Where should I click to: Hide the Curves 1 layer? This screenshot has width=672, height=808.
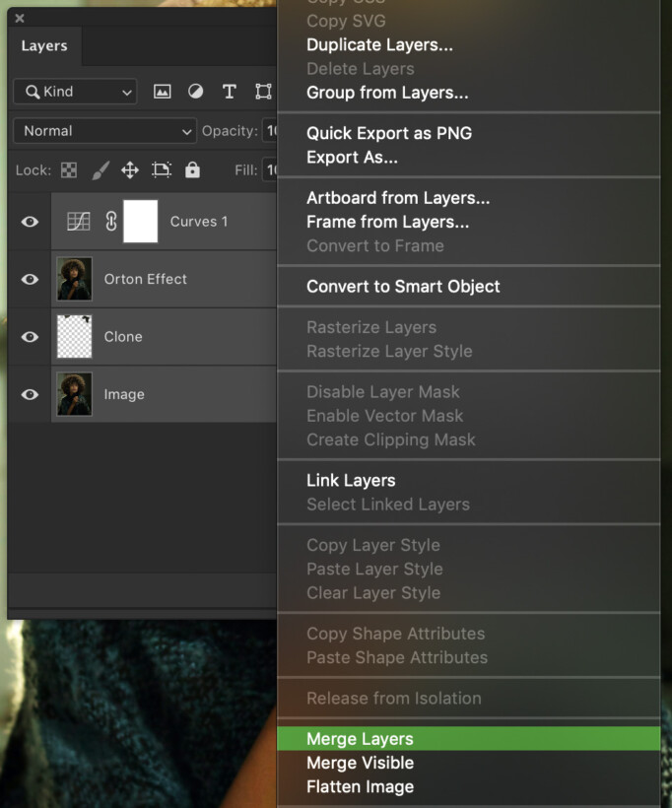click(x=29, y=222)
